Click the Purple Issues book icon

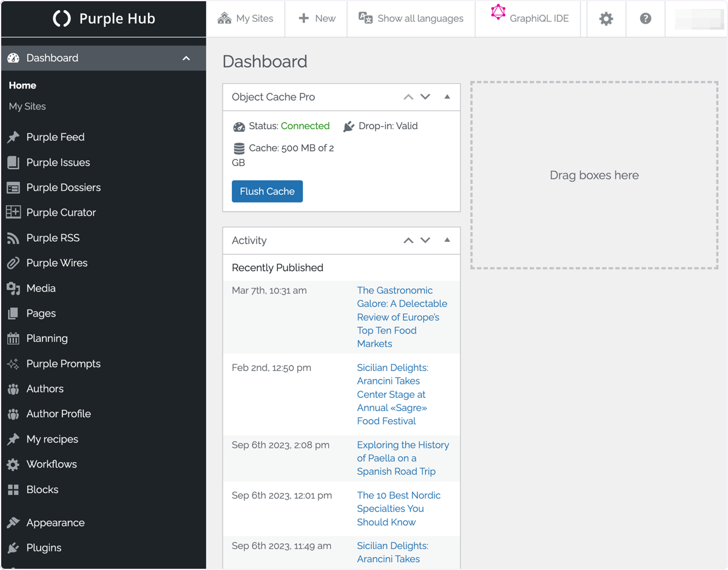tap(13, 163)
